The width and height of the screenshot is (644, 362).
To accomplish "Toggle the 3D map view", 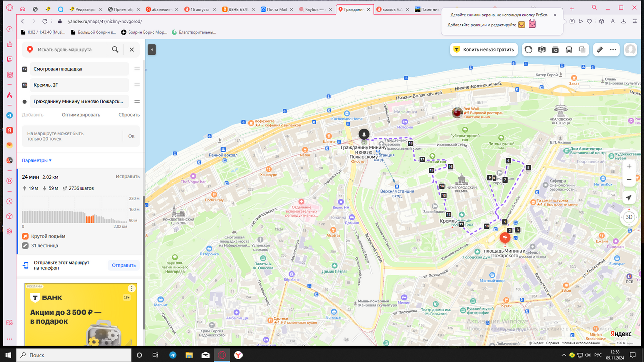I will point(629,217).
